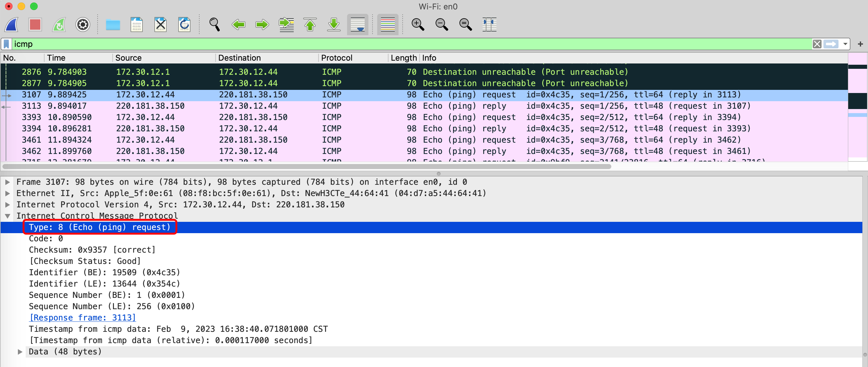Collapse Internet Control Message Protocol section
This screenshot has height=367, width=868.
pyautogui.click(x=8, y=216)
